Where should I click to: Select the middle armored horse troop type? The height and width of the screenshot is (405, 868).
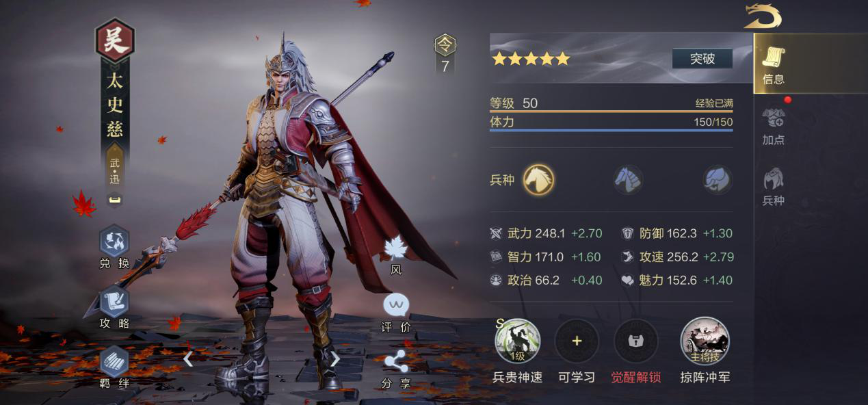click(x=628, y=180)
